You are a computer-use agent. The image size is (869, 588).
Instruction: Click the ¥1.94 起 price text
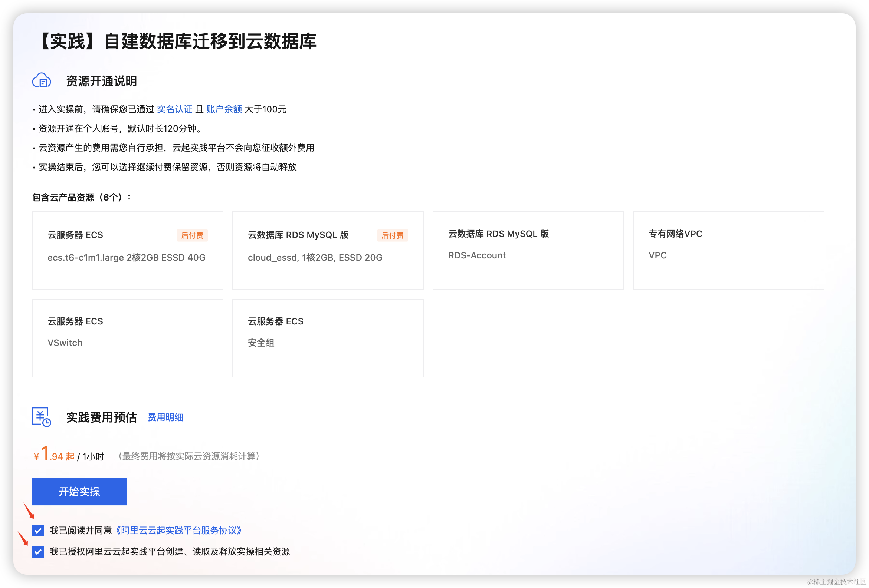pyautogui.click(x=54, y=453)
